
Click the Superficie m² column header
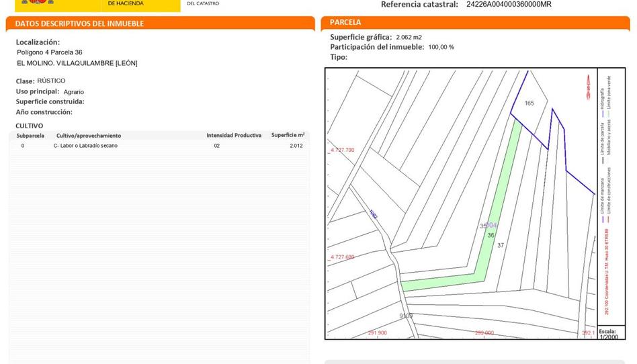[x=288, y=136]
